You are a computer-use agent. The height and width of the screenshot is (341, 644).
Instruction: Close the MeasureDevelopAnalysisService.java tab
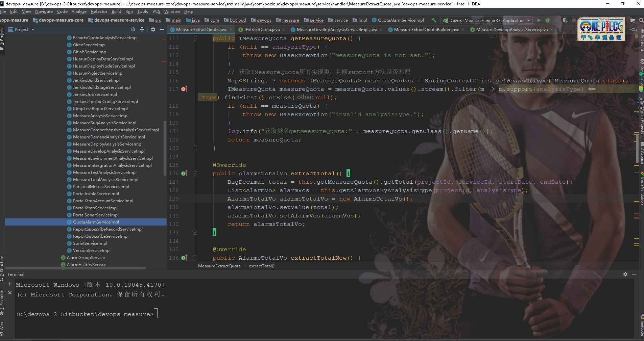click(551, 30)
